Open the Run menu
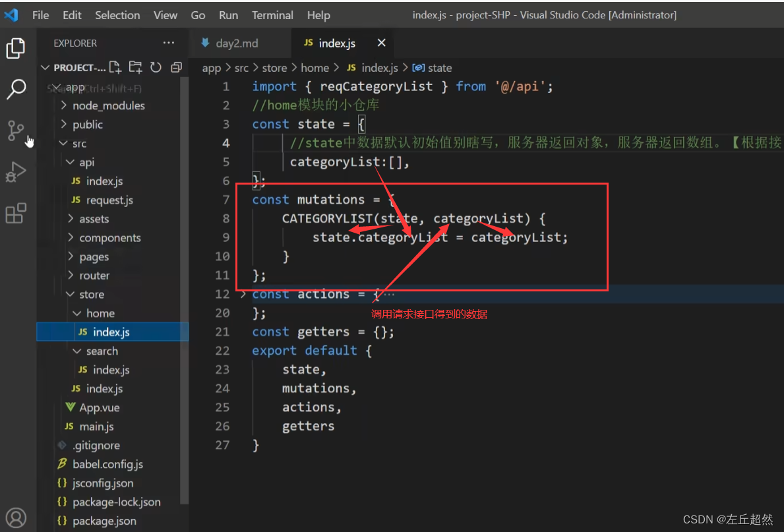Screen dimensions: 784x532 [x=229, y=15]
